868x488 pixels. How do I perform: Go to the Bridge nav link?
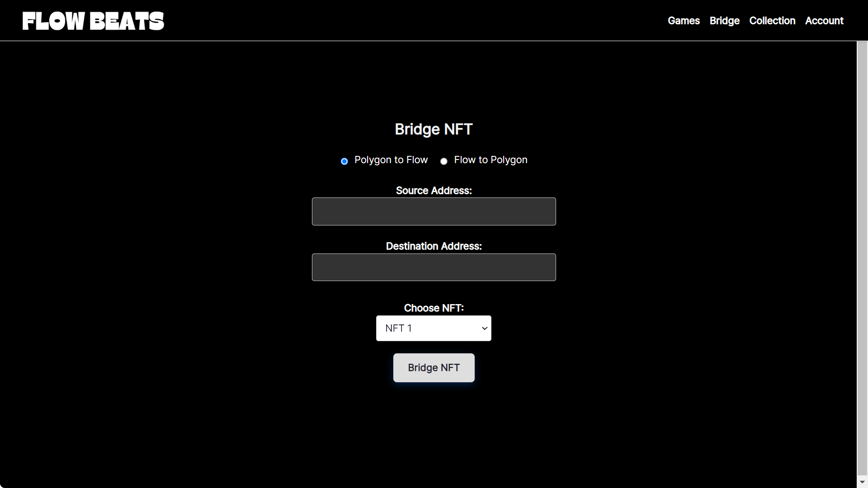[724, 21]
